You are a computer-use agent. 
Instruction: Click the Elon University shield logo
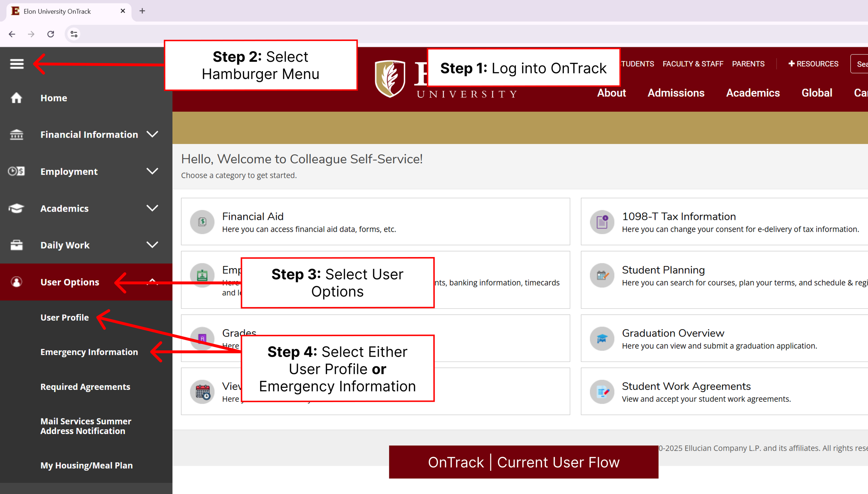390,79
